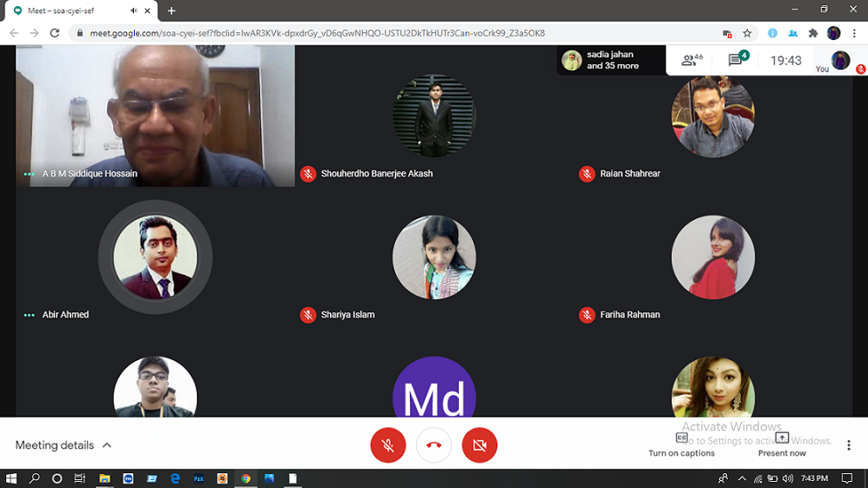Open the participants list showing 46 people
Image resolution: width=868 pixels, height=488 pixels.
692,60
